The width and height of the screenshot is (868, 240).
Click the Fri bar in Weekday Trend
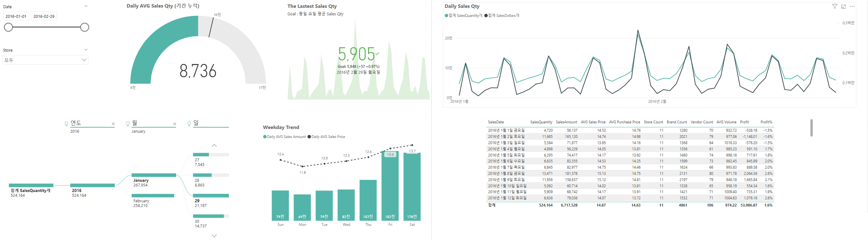[390, 186]
